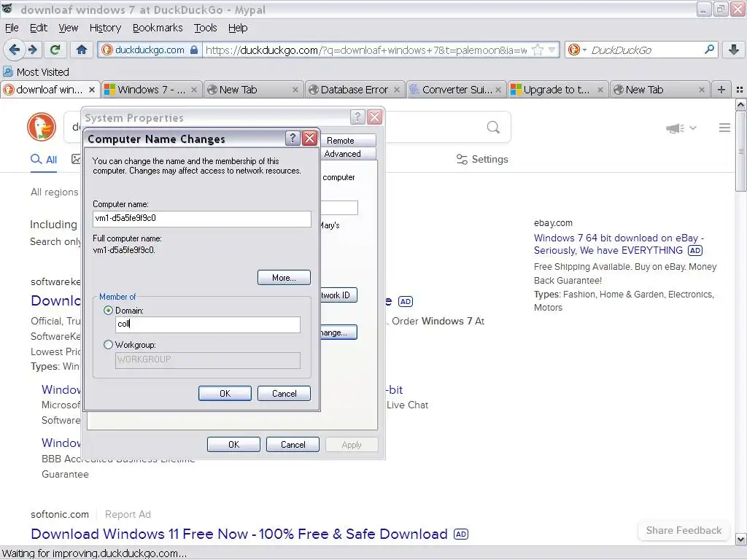Bookmark this page with the star icon

pyautogui.click(x=538, y=50)
